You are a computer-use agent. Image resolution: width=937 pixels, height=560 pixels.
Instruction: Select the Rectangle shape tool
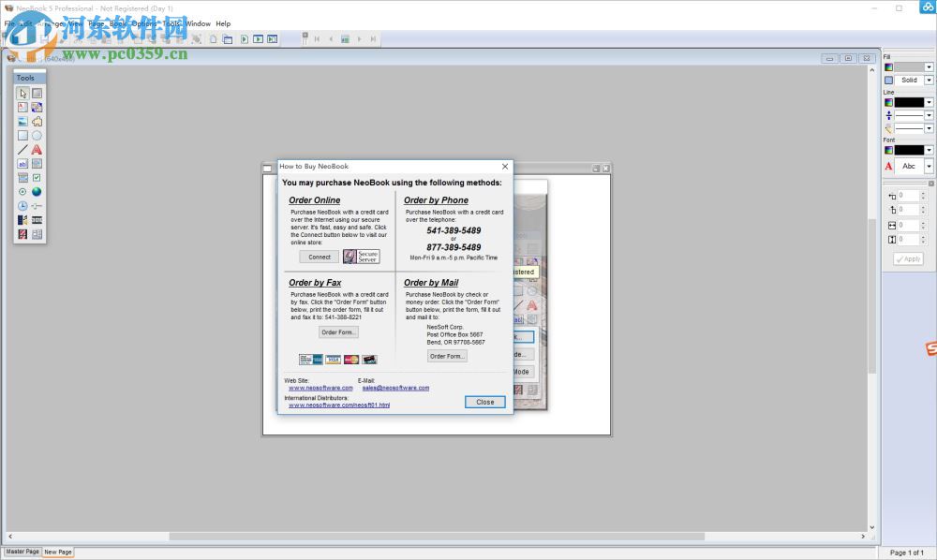22,136
